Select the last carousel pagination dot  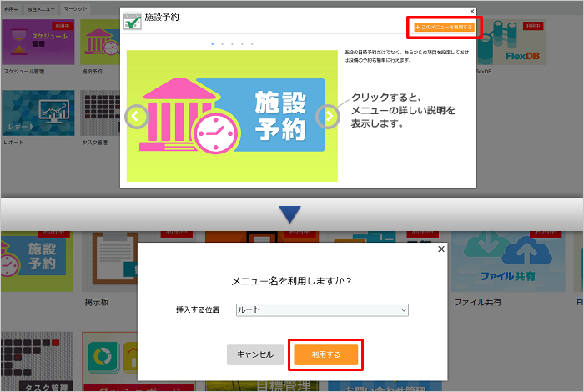click(252, 44)
